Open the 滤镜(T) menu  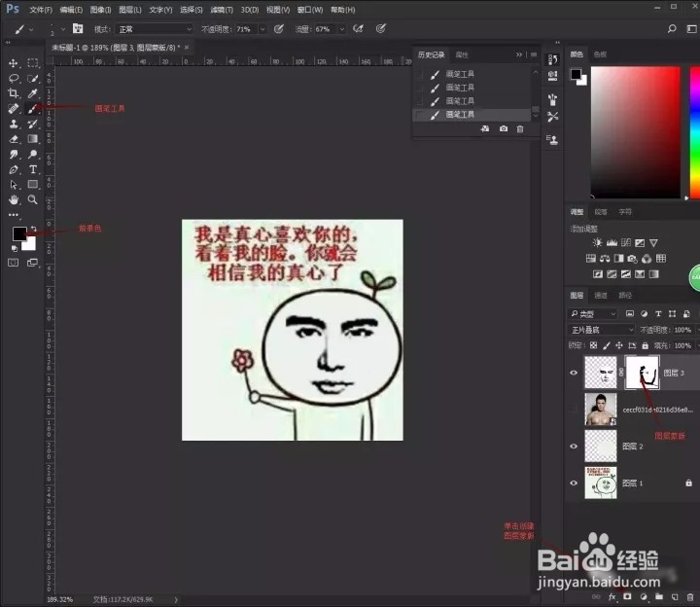[222, 10]
